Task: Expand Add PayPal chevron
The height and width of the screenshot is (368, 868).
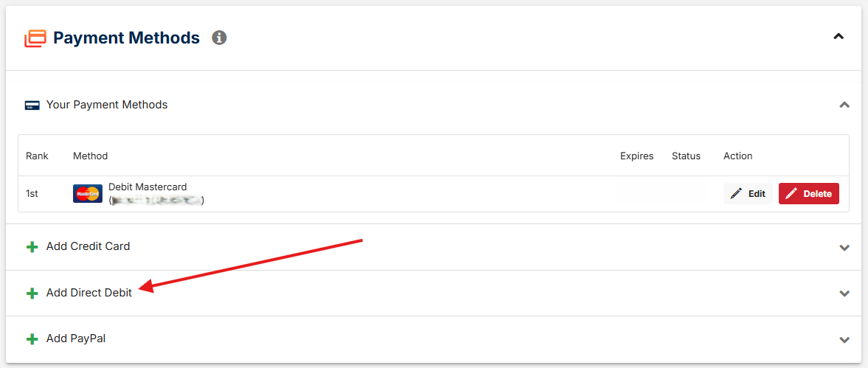Action: [844, 339]
